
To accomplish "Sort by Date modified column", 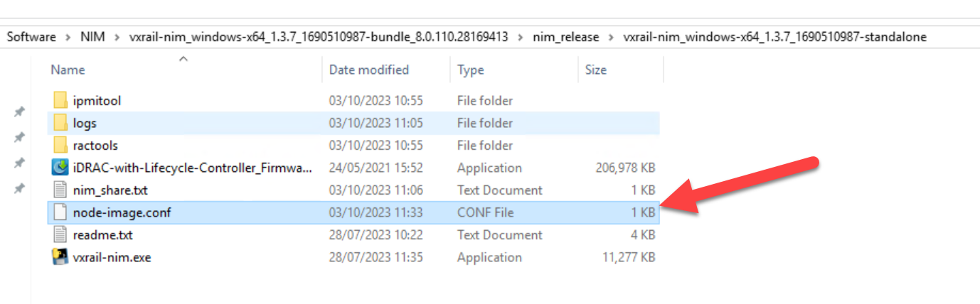I will [x=368, y=70].
